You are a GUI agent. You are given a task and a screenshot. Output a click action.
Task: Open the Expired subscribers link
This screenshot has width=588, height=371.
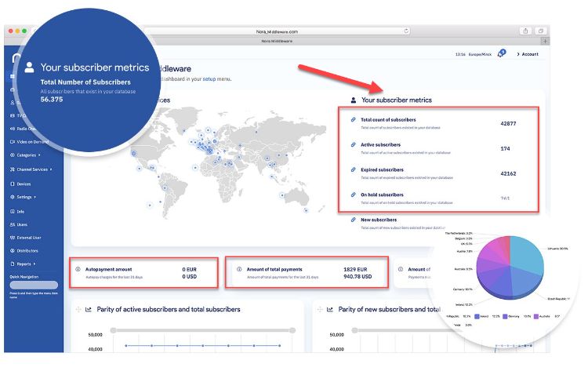(x=382, y=169)
